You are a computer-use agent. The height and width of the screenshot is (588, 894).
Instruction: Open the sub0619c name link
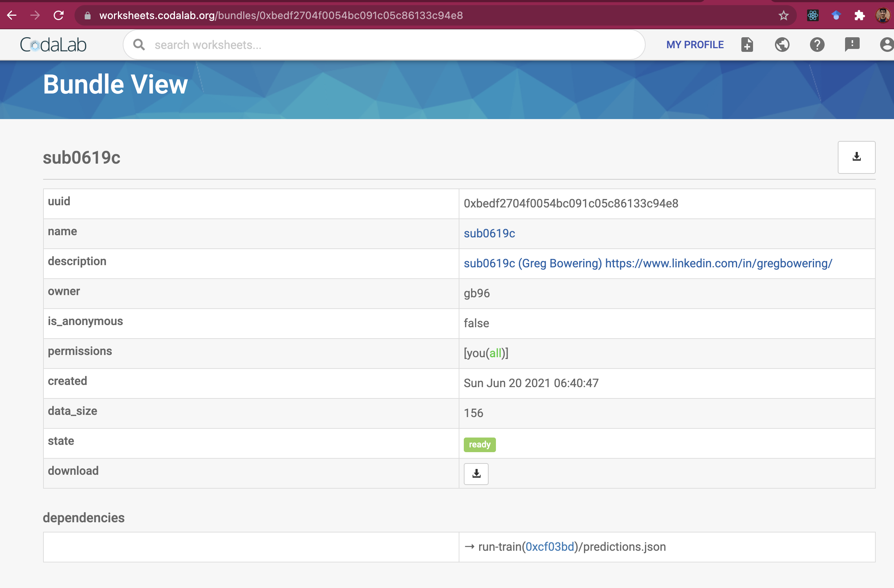[x=489, y=233]
